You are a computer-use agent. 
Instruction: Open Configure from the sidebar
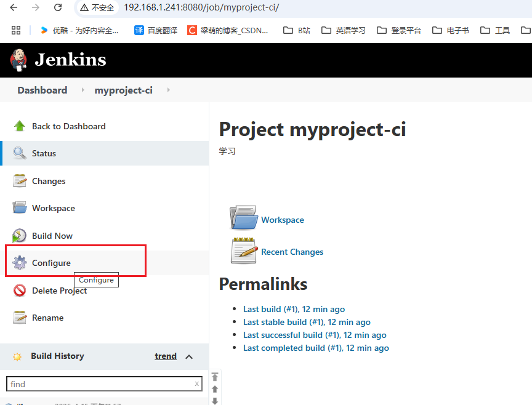[x=51, y=263]
